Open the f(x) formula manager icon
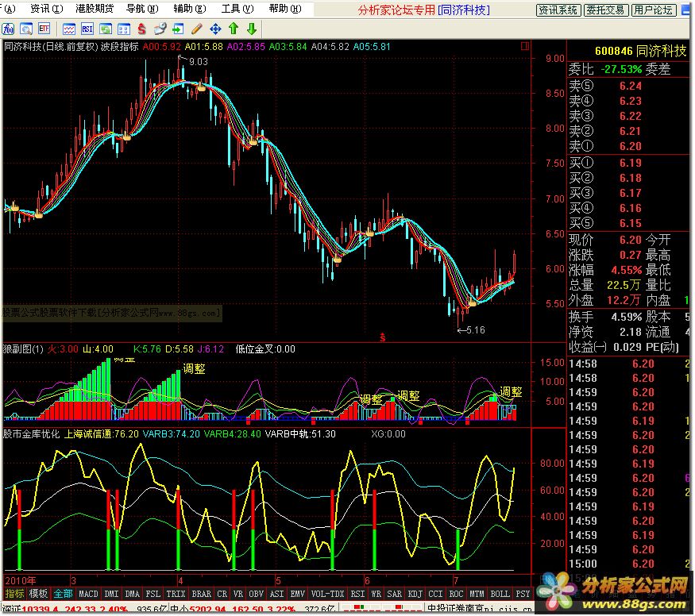This screenshot has height=616, width=695. coord(8,29)
